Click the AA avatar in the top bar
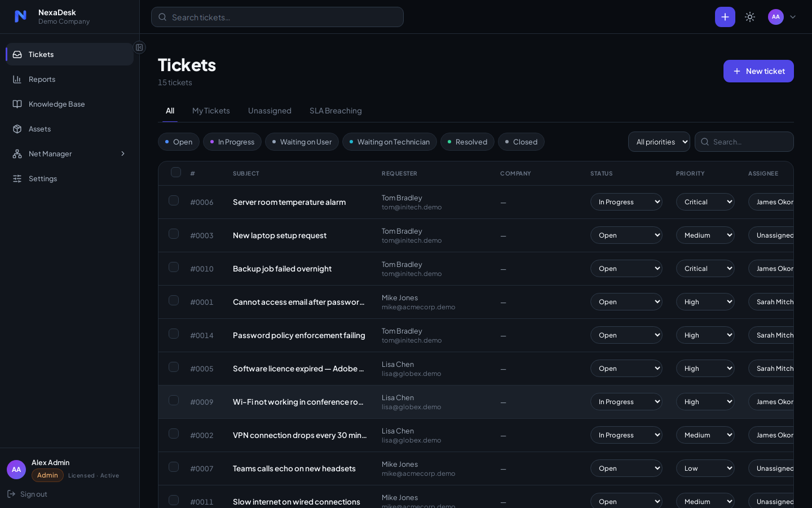The height and width of the screenshot is (508, 812). pos(776,17)
